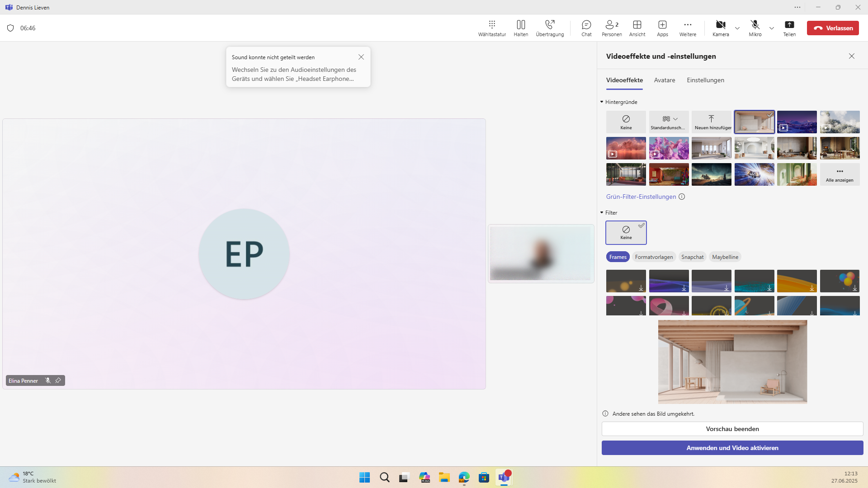Switch to the Einstellungen tab
868x488 pixels.
(x=705, y=80)
